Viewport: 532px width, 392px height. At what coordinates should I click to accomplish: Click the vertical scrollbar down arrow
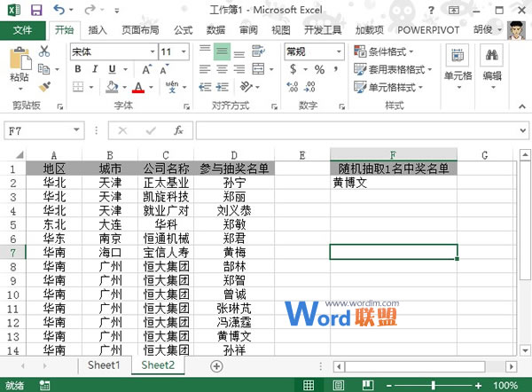525,350
